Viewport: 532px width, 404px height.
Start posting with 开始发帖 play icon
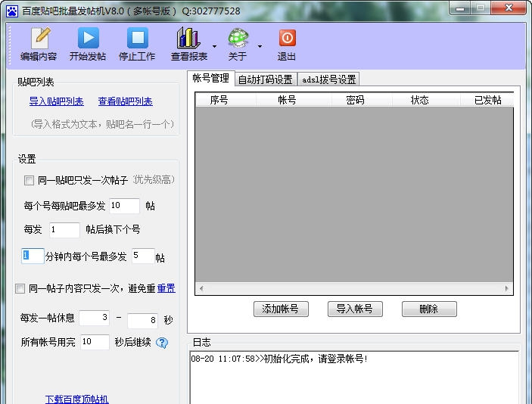[x=88, y=45]
